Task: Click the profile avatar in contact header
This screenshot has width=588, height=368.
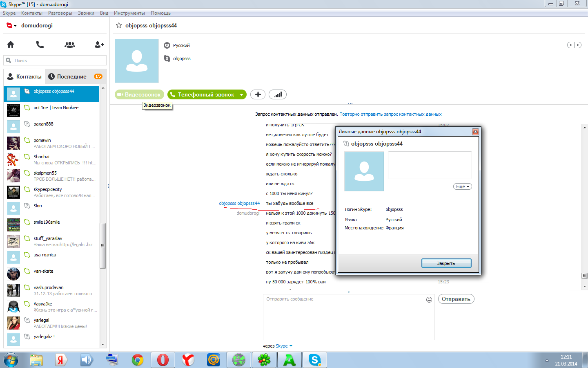Action: tap(137, 61)
